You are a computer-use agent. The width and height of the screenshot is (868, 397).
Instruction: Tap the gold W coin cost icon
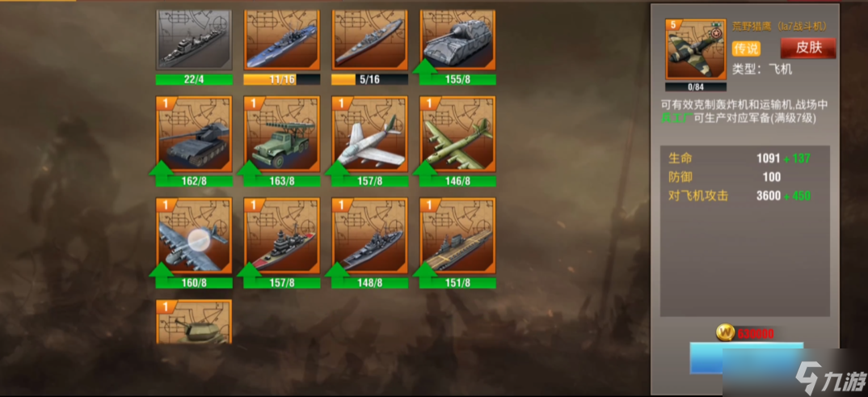[725, 333]
